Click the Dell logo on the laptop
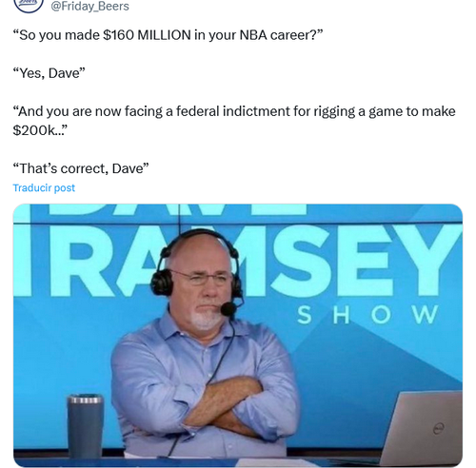The height and width of the screenshot is (468, 476). coord(438,429)
